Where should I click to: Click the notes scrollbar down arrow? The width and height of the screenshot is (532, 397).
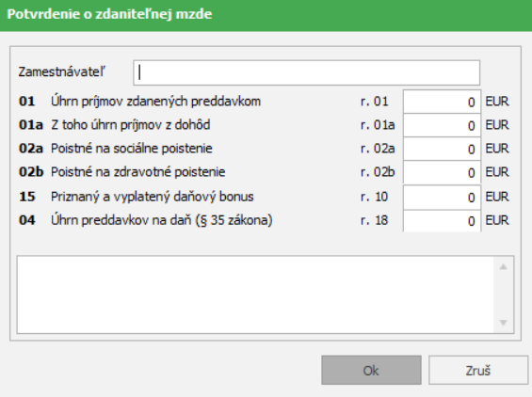click(504, 323)
